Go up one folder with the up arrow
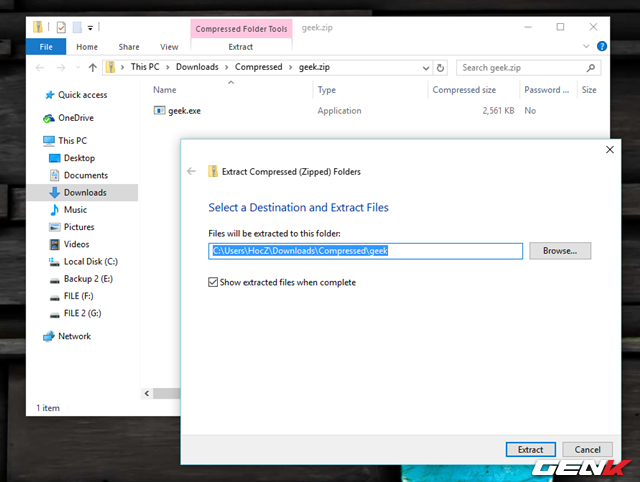640x482 pixels. coord(92,68)
